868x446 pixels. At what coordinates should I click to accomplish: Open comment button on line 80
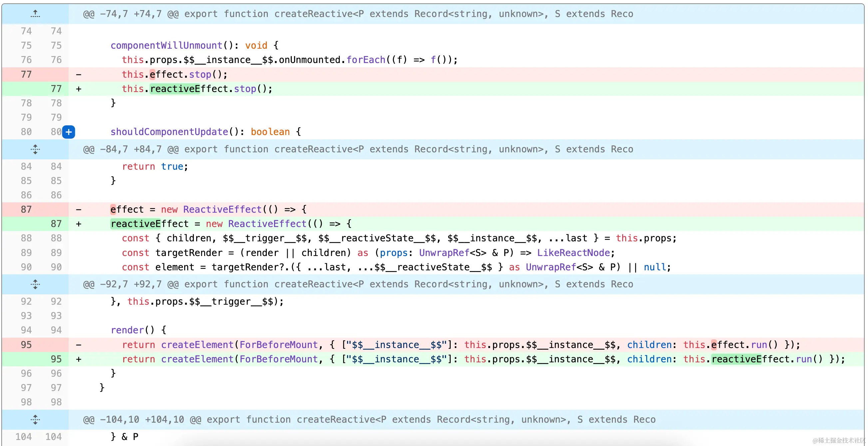click(69, 132)
